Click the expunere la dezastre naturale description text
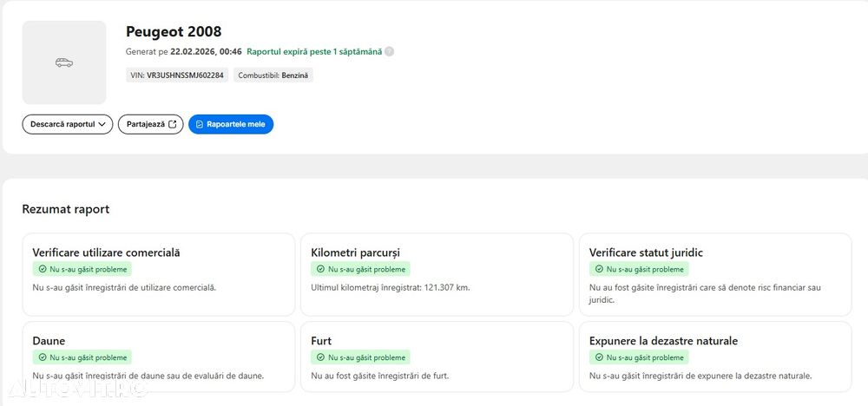868x406 pixels. point(700,376)
